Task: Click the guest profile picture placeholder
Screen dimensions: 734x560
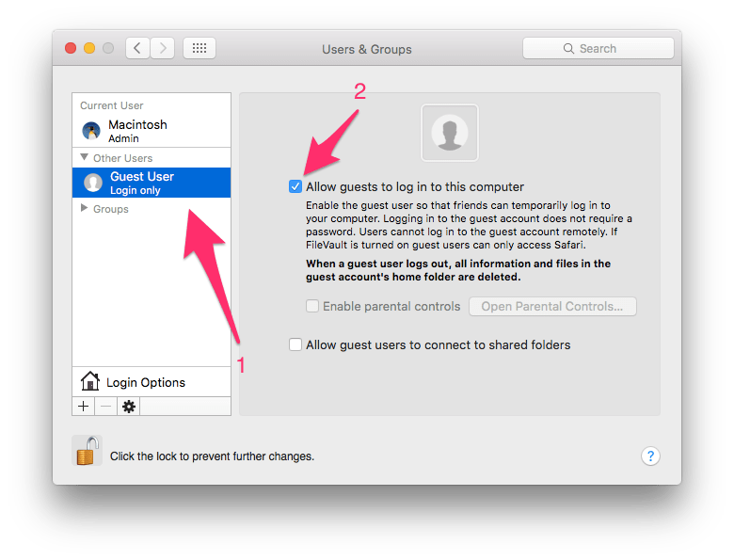Action: pyautogui.click(x=450, y=133)
